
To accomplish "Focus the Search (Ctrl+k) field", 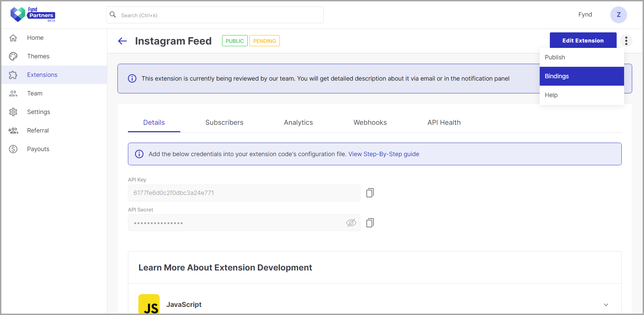I will (215, 15).
